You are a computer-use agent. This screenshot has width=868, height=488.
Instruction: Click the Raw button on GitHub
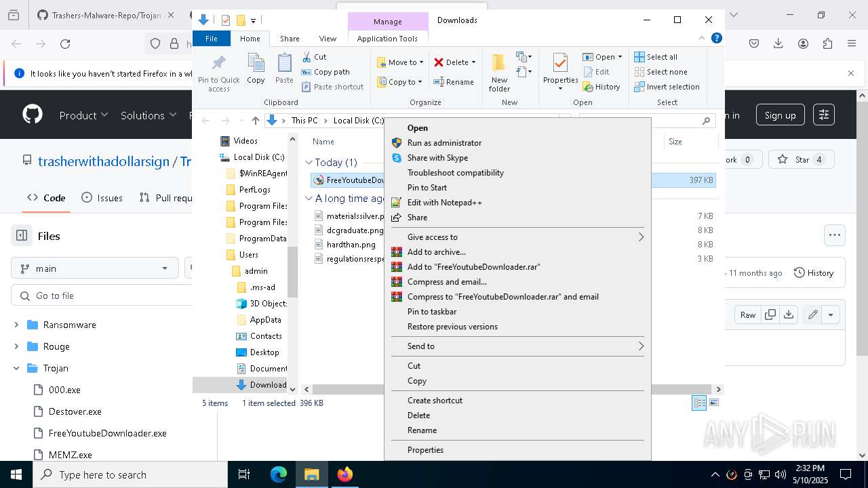click(748, 314)
